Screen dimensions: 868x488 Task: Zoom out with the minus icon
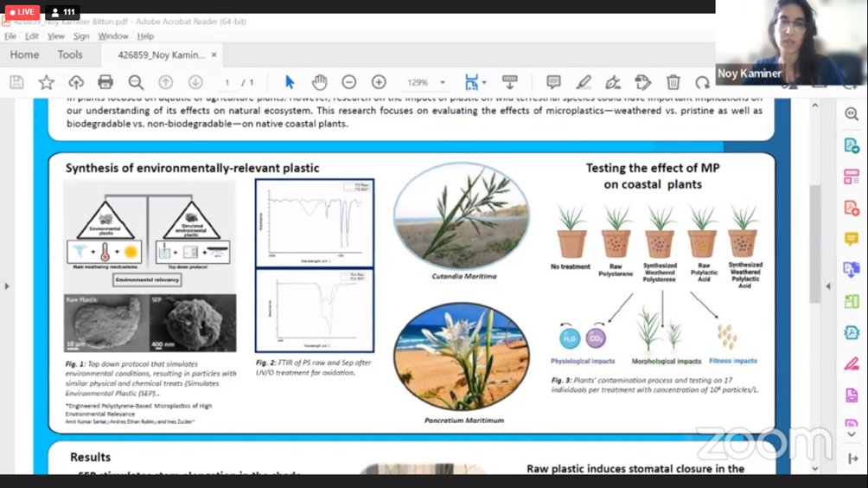point(348,82)
